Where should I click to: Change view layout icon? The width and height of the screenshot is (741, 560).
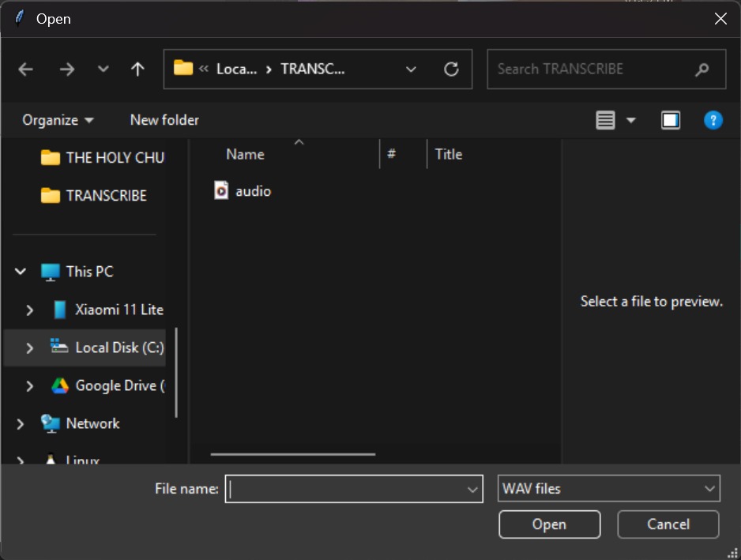coord(605,120)
